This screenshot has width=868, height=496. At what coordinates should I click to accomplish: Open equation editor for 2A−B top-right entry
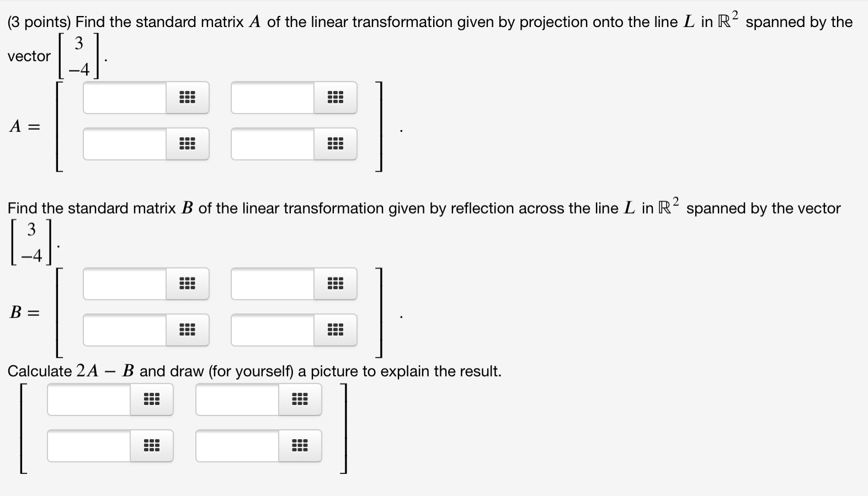300,399
